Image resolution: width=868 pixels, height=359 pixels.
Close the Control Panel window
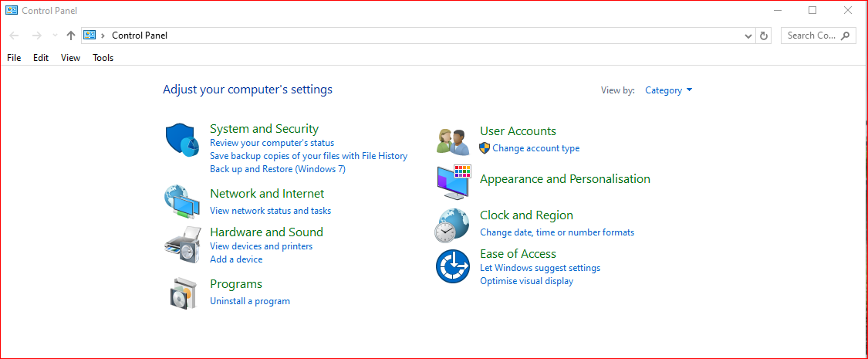coord(847,10)
